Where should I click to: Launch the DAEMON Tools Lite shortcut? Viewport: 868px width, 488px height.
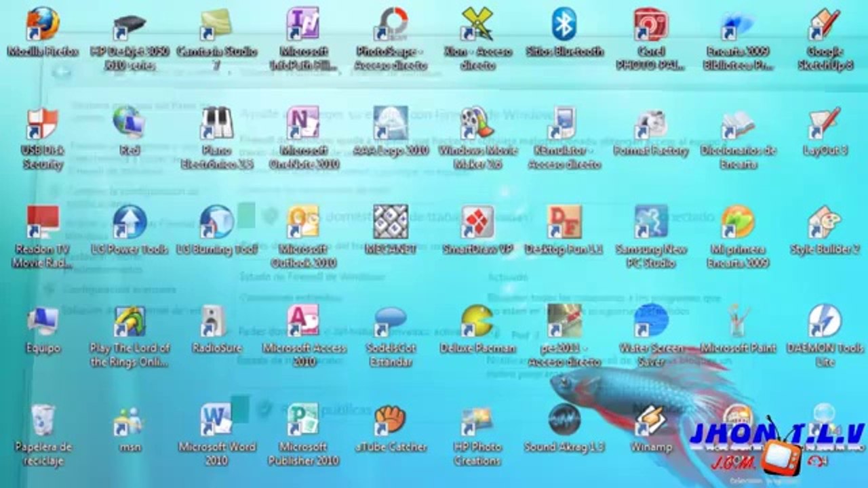pyautogui.click(x=825, y=321)
